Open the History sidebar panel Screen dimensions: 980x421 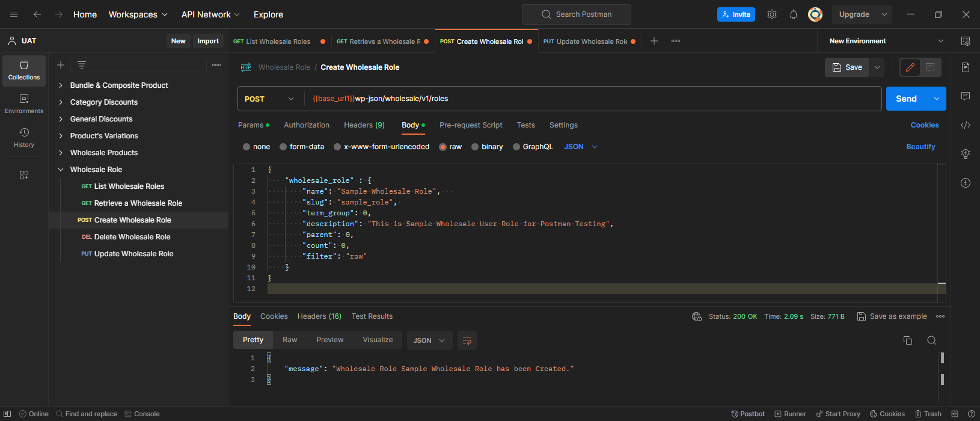(24, 138)
